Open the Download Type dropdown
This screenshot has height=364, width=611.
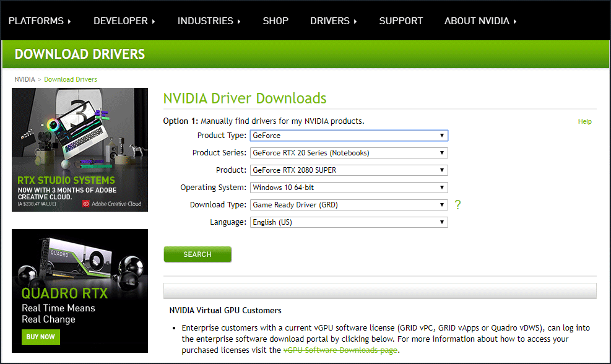(349, 205)
